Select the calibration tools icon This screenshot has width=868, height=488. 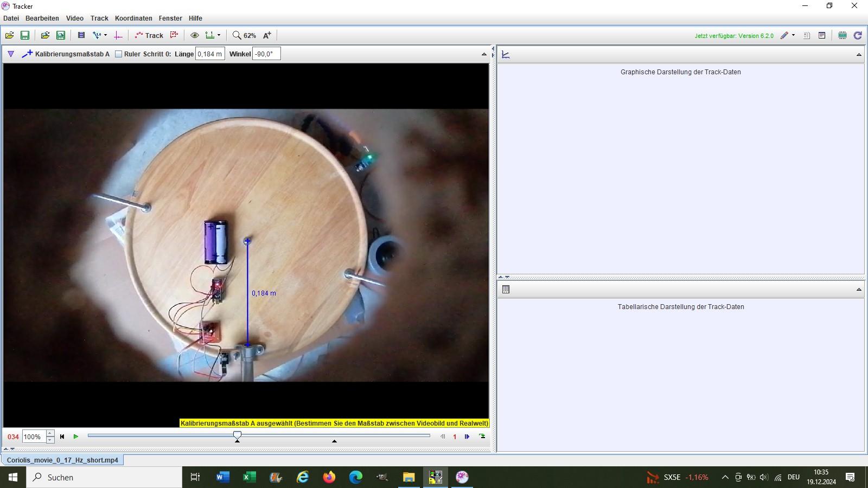point(97,35)
